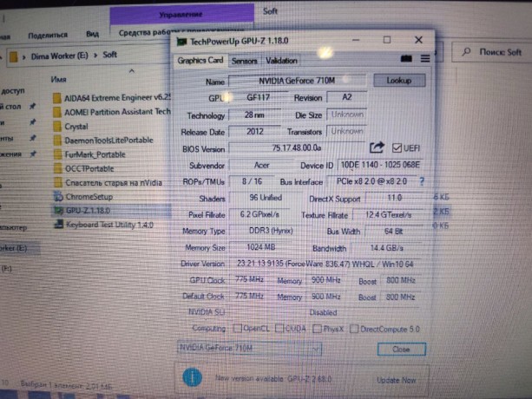This screenshot has width=532, height=399.
Task: Click the Subvendor value Acer
Action: pyautogui.click(x=261, y=165)
